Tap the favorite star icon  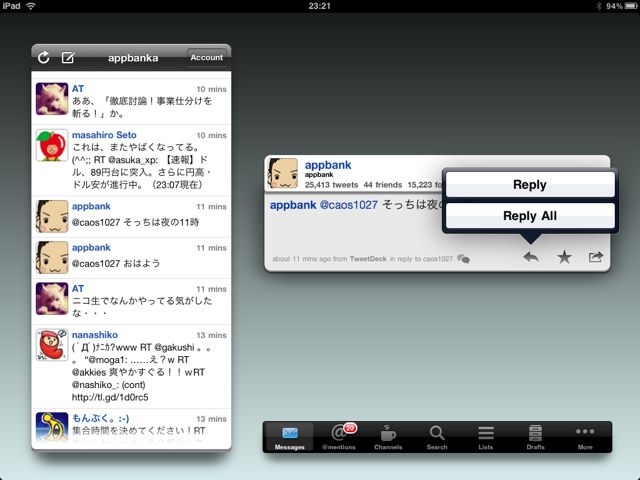click(x=564, y=257)
